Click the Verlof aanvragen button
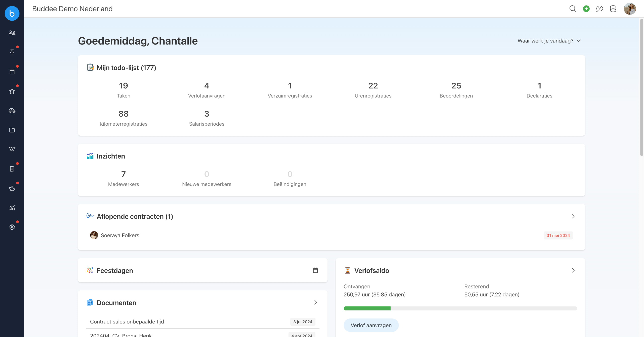 coord(371,325)
